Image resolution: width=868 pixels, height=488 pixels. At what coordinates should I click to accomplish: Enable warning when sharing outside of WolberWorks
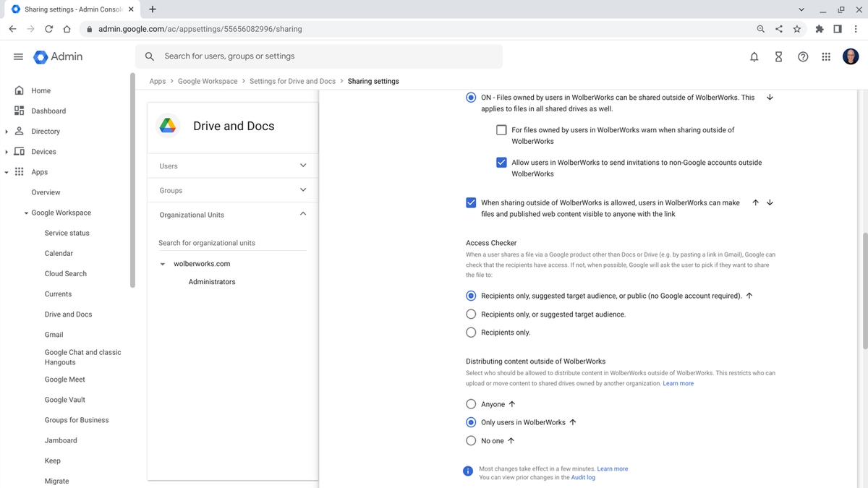501,129
